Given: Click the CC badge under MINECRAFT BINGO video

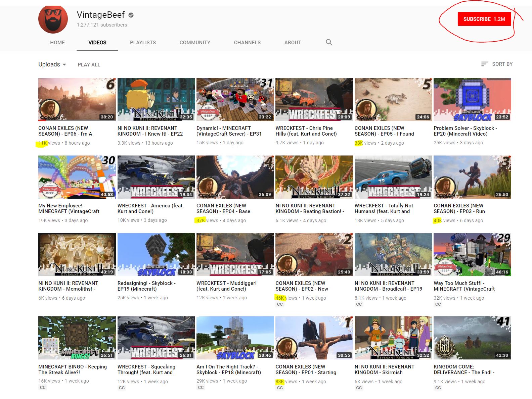Looking at the screenshot, I should click(43, 387).
